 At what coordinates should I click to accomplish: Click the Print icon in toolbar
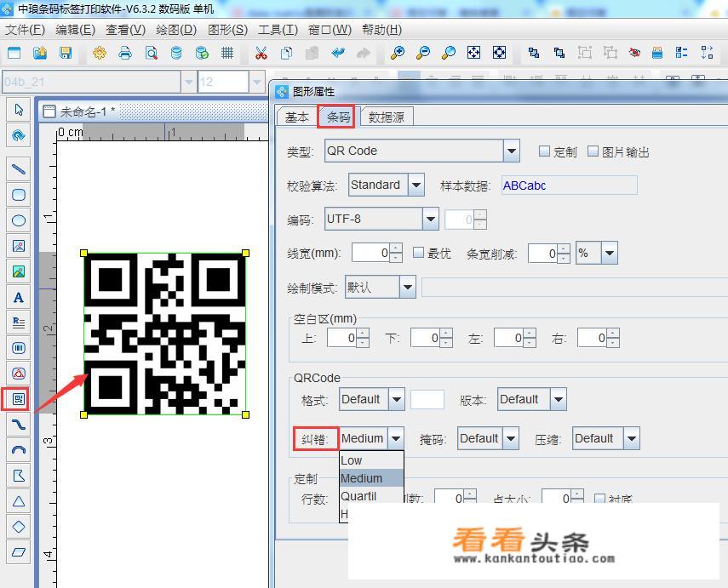click(125, 53)
